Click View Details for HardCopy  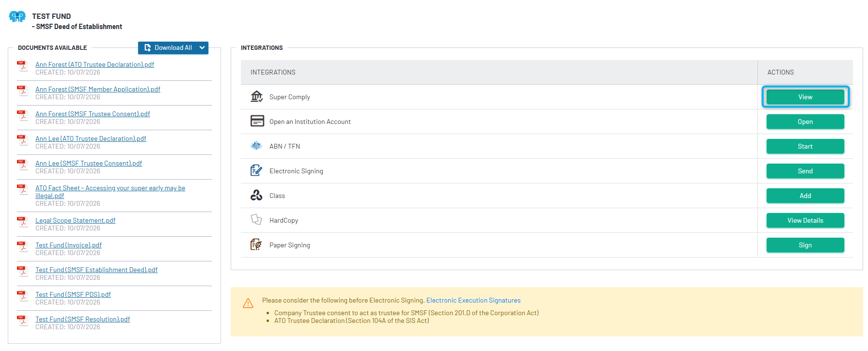click(805, 220)
